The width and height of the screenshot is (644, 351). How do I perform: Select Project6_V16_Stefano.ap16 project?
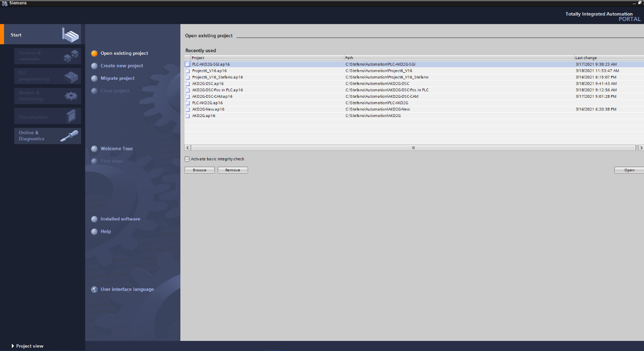(414, 77)
